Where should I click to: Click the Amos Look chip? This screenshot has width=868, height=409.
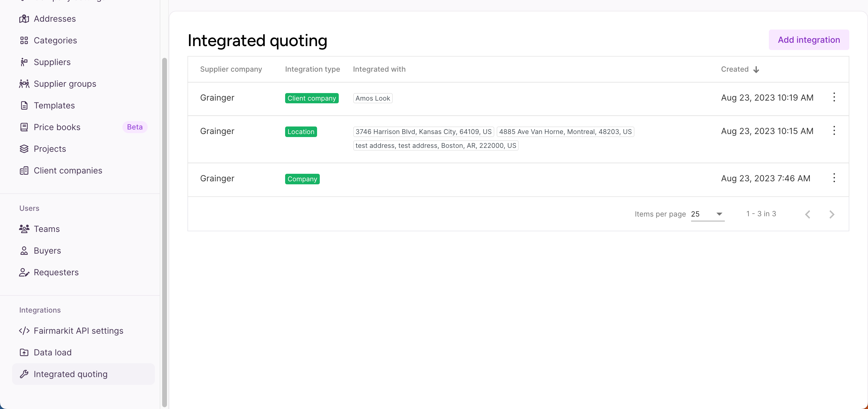point(373,98)
